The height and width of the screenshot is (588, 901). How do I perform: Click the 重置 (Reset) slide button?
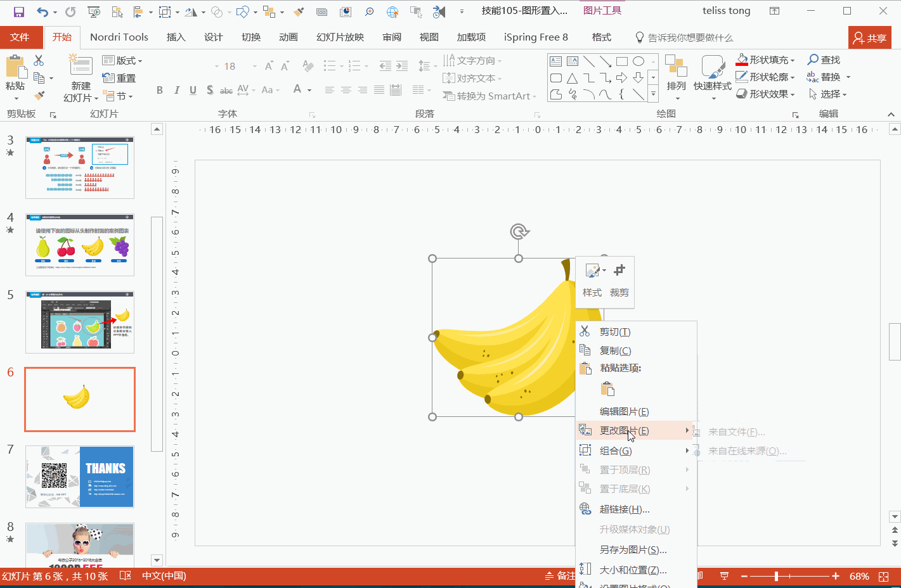click(119, 78)
